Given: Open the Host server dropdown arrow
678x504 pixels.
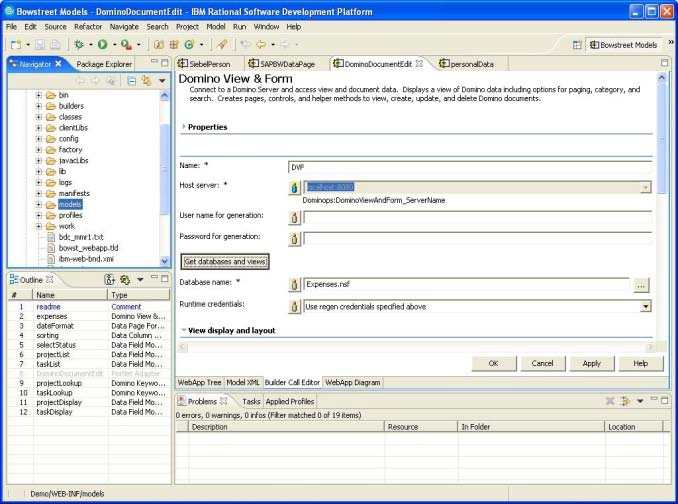Looking at the screenshot, I should (x=646, y=188).
